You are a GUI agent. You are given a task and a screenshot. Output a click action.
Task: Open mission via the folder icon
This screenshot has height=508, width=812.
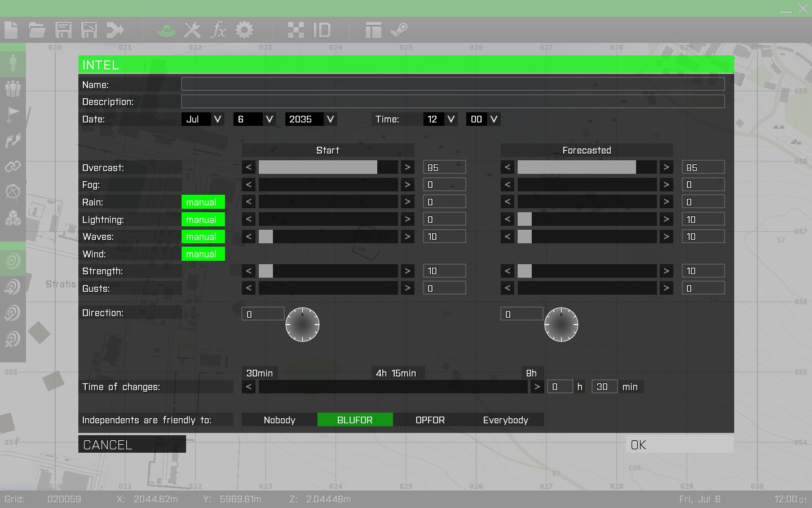point(37,30)
